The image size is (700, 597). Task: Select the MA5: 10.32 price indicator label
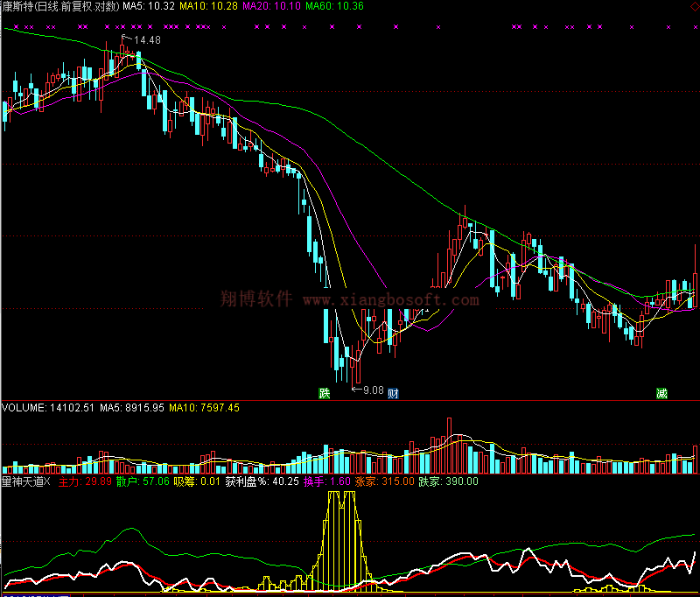[147, 6]
